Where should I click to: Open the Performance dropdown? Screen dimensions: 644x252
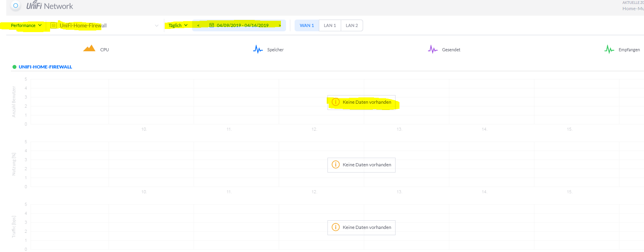point(26,25)
